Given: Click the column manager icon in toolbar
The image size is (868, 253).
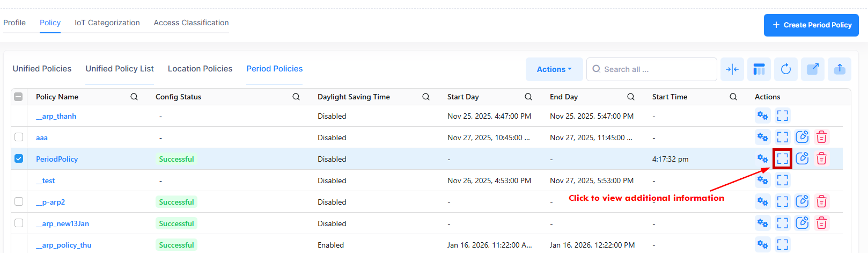Looking at the screenshot, I should [759, 69].
